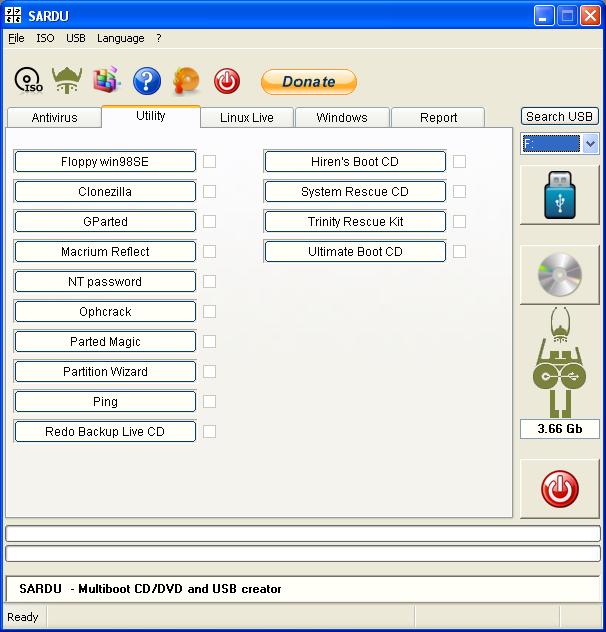Switch to the Windows tab
The height and width of the screenshot is (632, 606).
click(x=342, y=118)
